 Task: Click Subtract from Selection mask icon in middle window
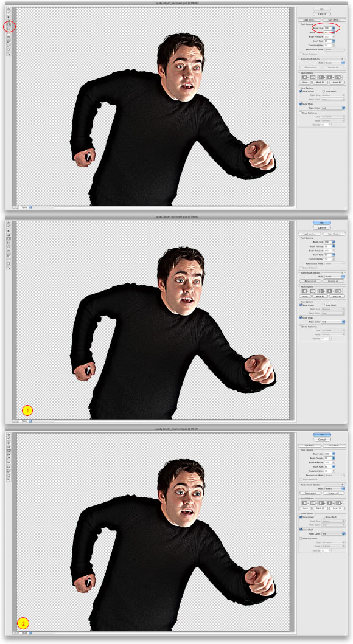click(x=321, y=291)
